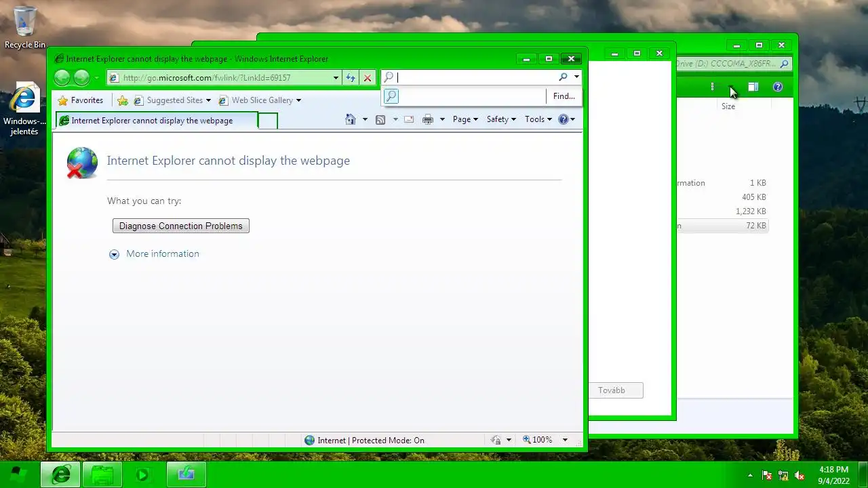
Task: Toggle the preview pane icon in Explorer
Action: click(753, 87)
